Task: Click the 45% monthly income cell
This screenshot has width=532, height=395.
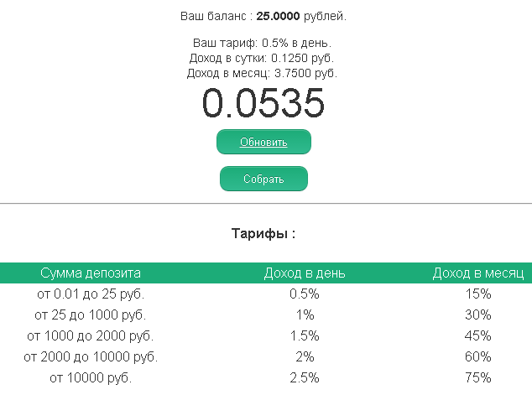Action: [477, 336]
